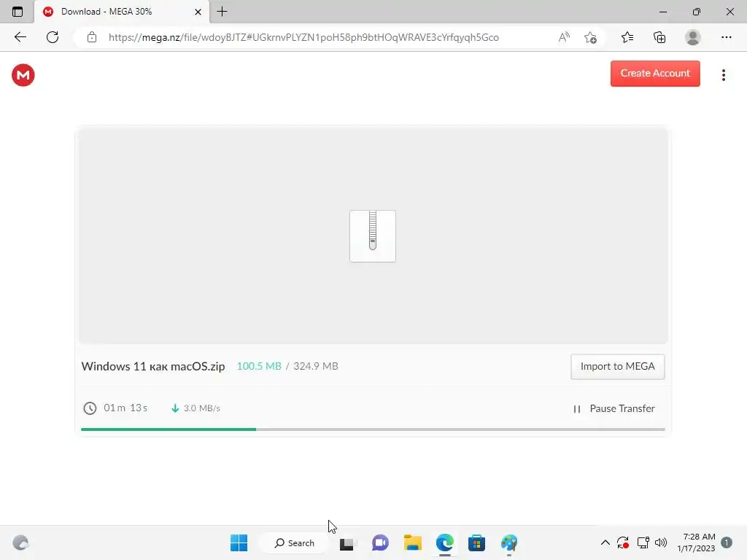Click Import to MEGA button
This screenshot has width=747, height=560.
pyautogui.click(x=617, y=366)
